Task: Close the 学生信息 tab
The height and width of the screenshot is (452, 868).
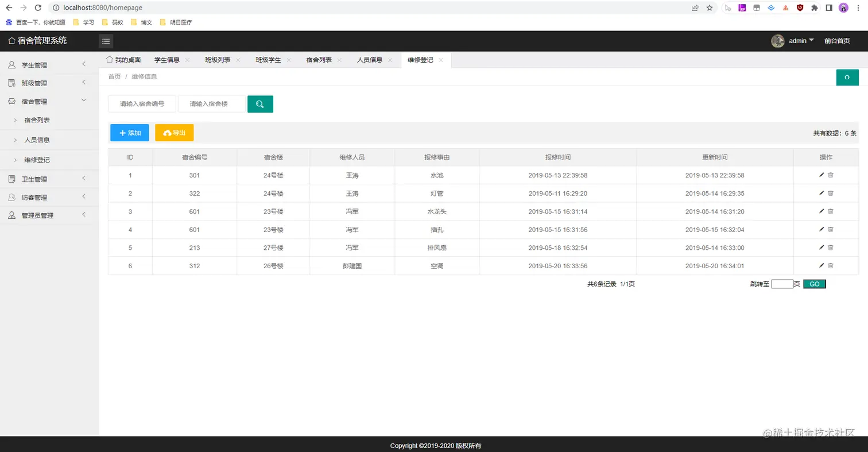Action: [x=188, y=60]
